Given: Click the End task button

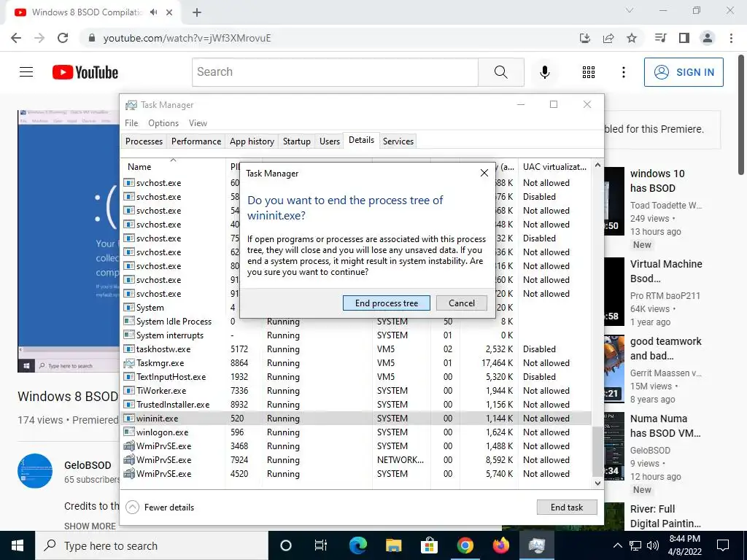Looking at the screenshot, I should (x=567, y=507).
